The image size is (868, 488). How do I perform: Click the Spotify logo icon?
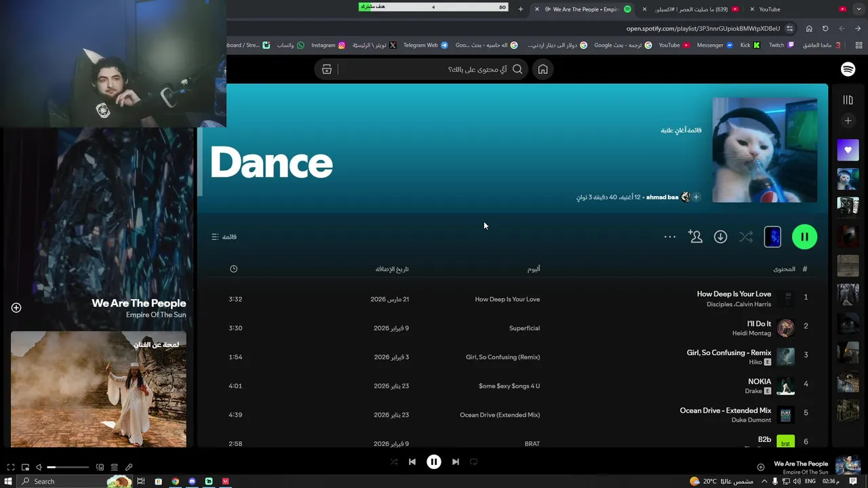[848, 69]
